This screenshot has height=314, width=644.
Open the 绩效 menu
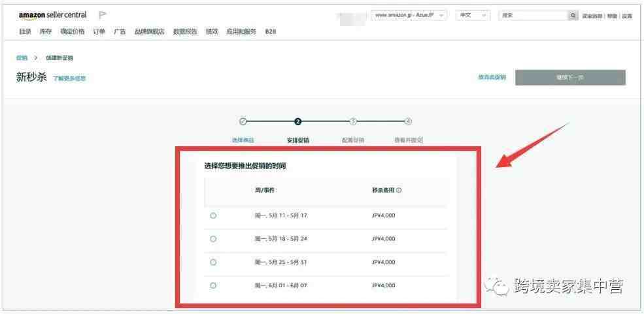tap(212, 31)
